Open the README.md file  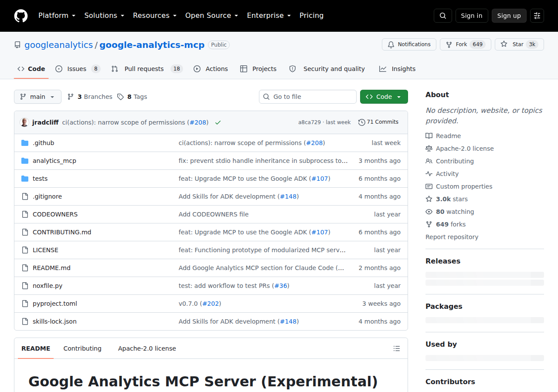click(x=51, y=268)
